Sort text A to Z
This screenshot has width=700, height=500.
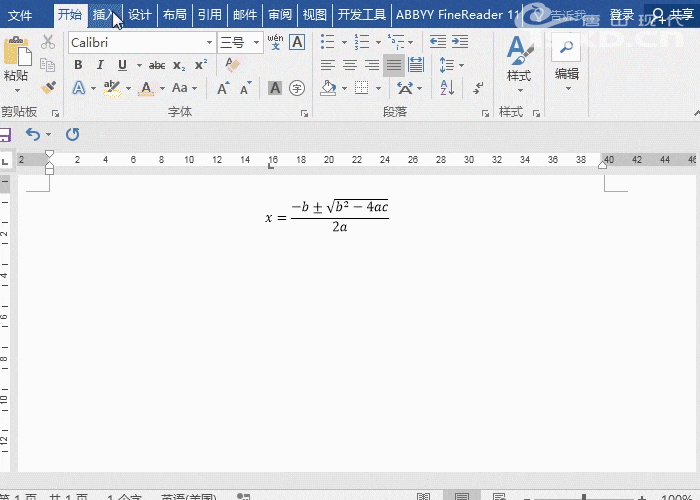click(x=447, y=88)
